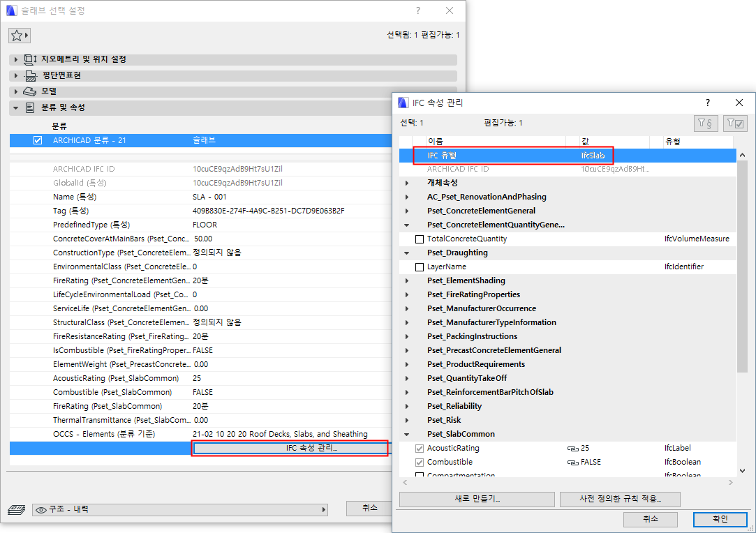Screen dimensions: 756x533
Task: Select ThermalTransmittance property row
Action: click(200, 420)
